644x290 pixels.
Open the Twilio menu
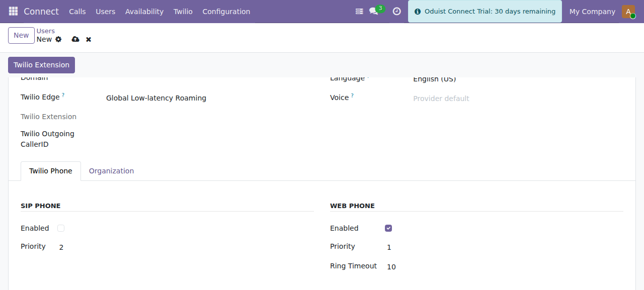[183, 12]
